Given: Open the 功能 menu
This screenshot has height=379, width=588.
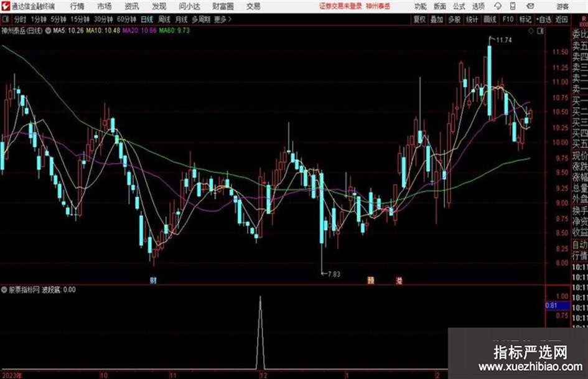Looking at the screenshot, I should click(x=421, y=6).
